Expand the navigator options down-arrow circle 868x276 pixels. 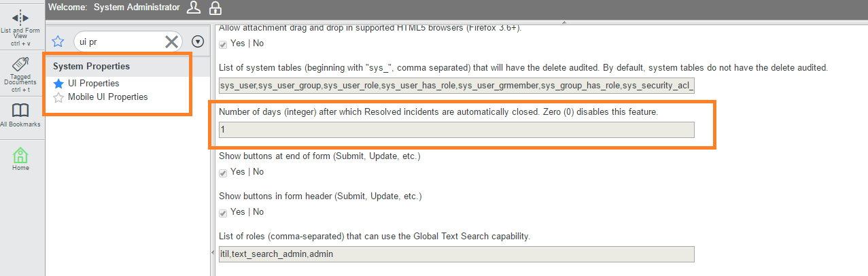tap(198, 41)
